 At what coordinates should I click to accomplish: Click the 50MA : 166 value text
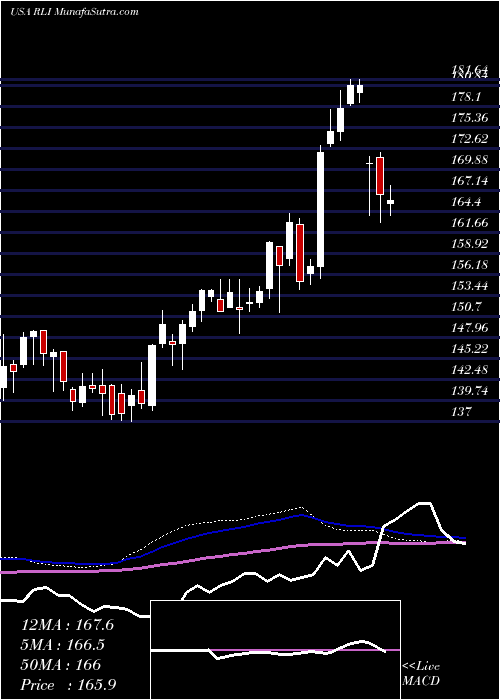click(x=61, y=665)
